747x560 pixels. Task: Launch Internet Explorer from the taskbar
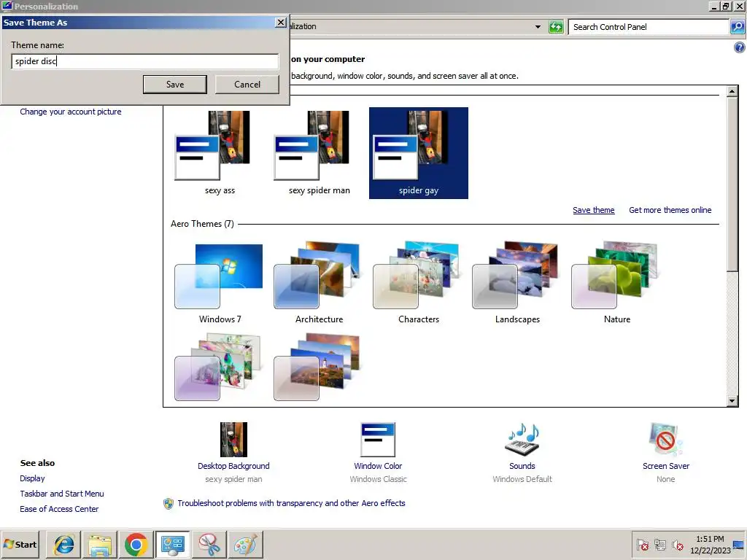(64, 545)
